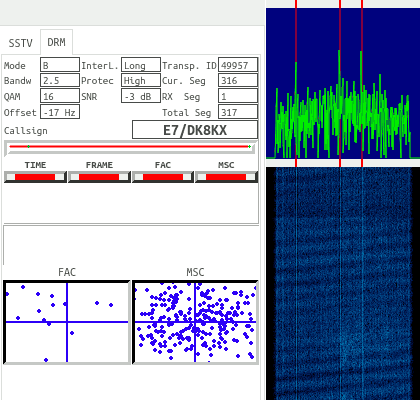Click the Transp. ID field 49957
This screenshot has height=400, width=420.
(238, 65)
